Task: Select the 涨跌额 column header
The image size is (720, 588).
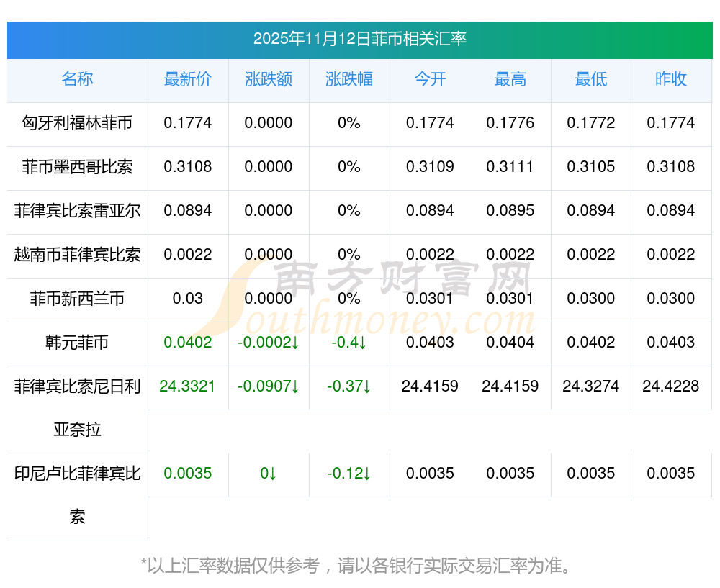Action: coord(269,80)
